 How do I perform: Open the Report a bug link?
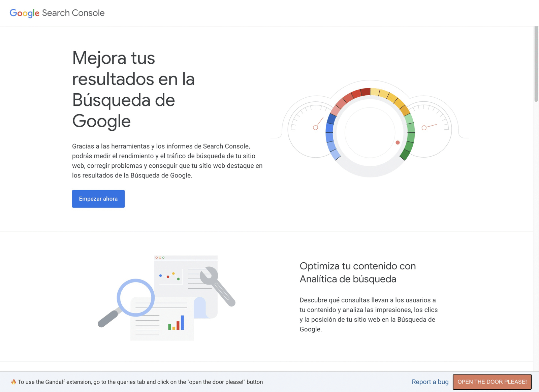430,382
